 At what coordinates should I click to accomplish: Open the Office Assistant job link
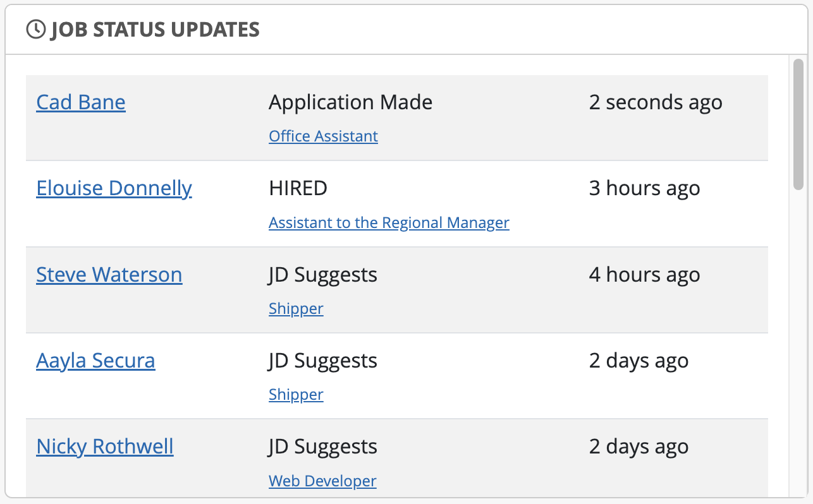[x=323, y=136]
